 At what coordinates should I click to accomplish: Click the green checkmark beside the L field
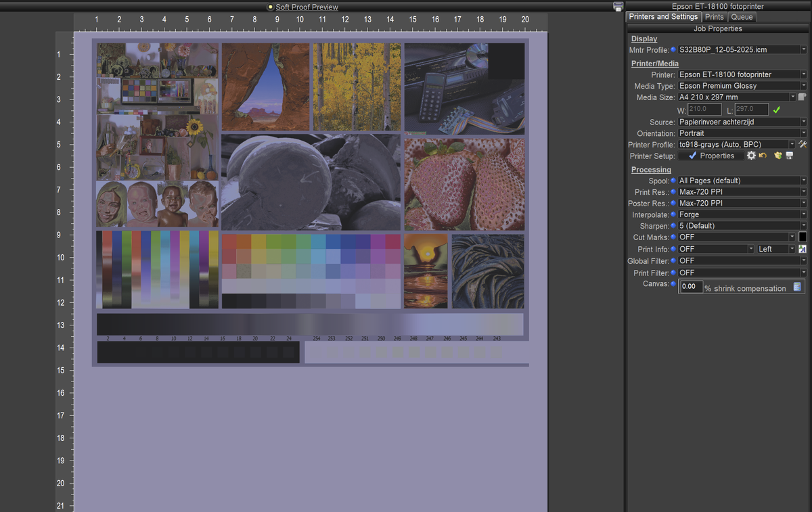[x=777, y=110]
